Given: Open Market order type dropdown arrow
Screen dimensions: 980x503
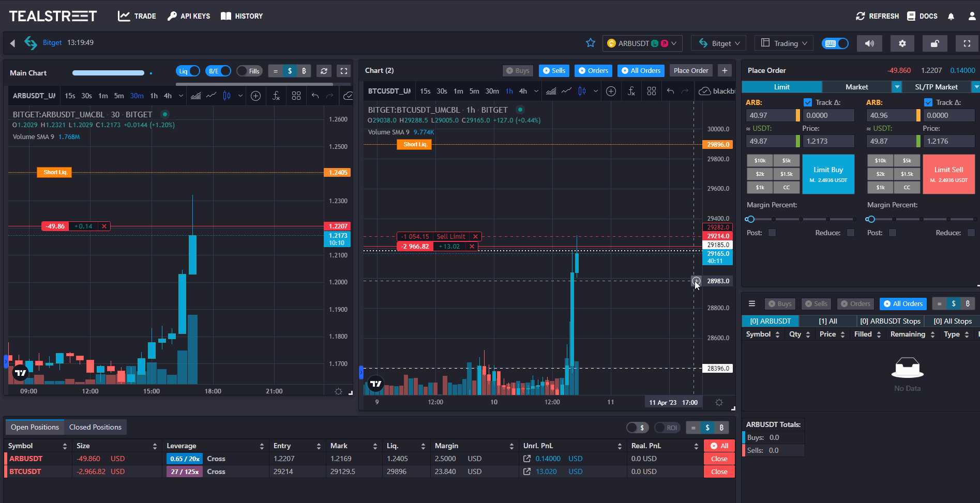Looking at the screenshot, I should [897, 87].
